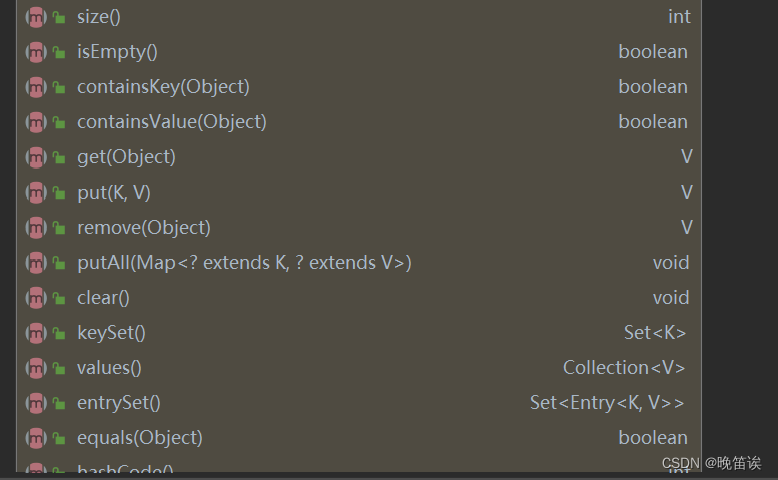Viewport: 778px width, 480px height.
Task: Click the method icon beside isEmpty()
Action: (36, 52)
